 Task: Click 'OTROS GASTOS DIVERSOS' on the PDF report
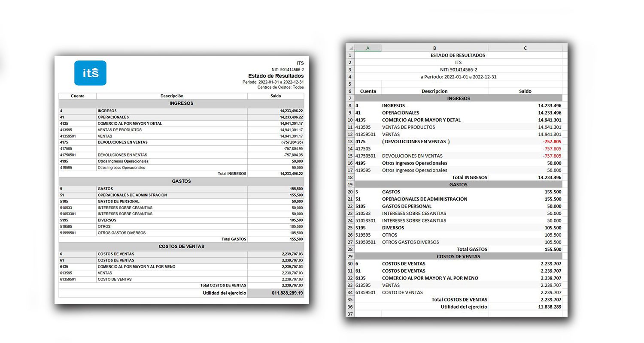(x=122, y=233)
